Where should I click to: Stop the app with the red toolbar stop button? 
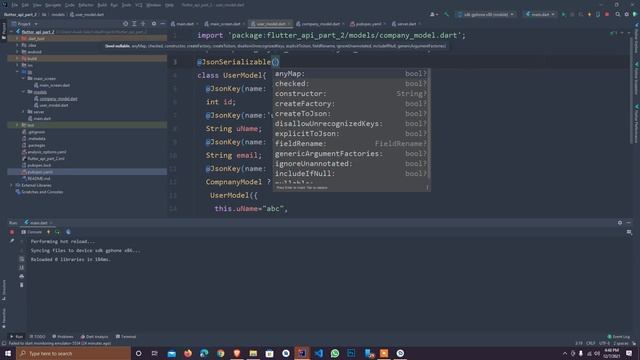607,14
